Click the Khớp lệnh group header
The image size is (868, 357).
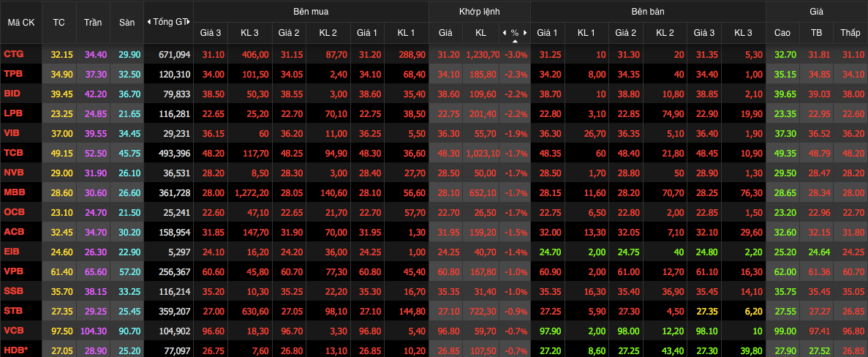point(479,12)
